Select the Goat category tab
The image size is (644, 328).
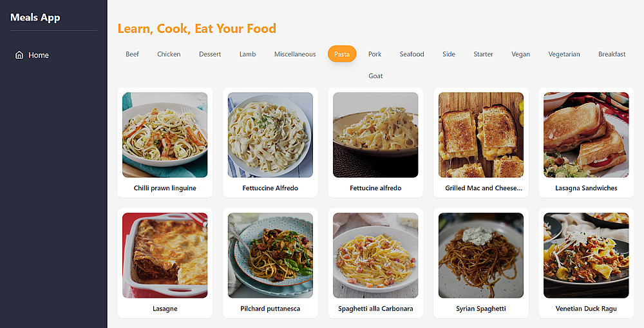tap(375, 76)
